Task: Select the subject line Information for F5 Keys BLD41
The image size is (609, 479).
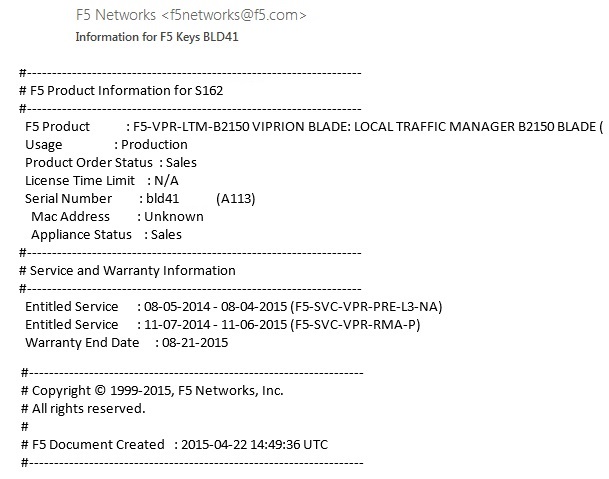Action: click(x=158, y=37)
